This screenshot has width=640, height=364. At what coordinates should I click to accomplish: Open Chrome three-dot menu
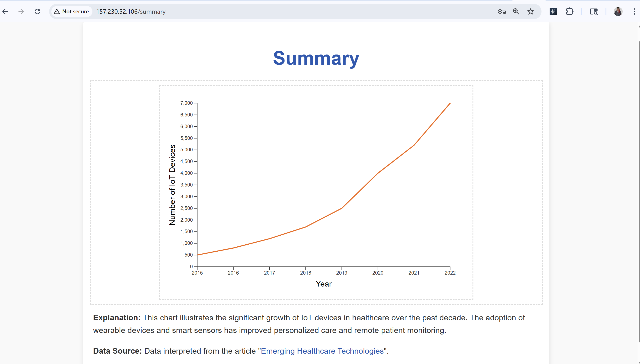coord(634,11)
